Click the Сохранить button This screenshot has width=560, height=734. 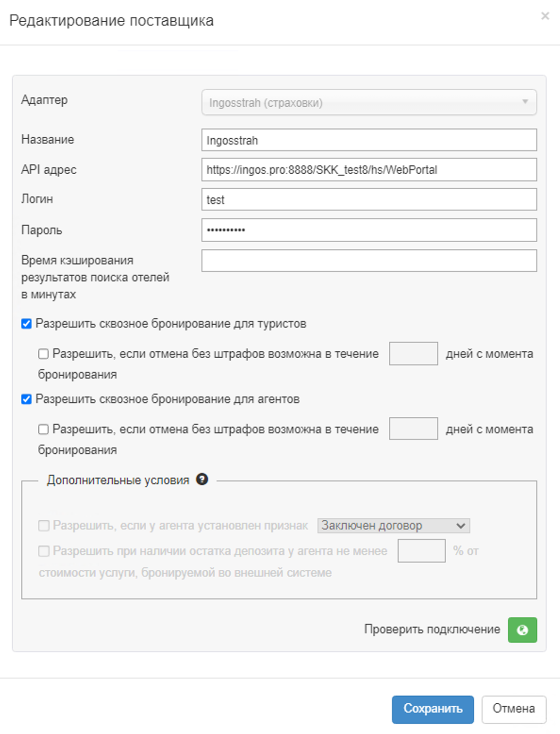[x=432, y=709]
